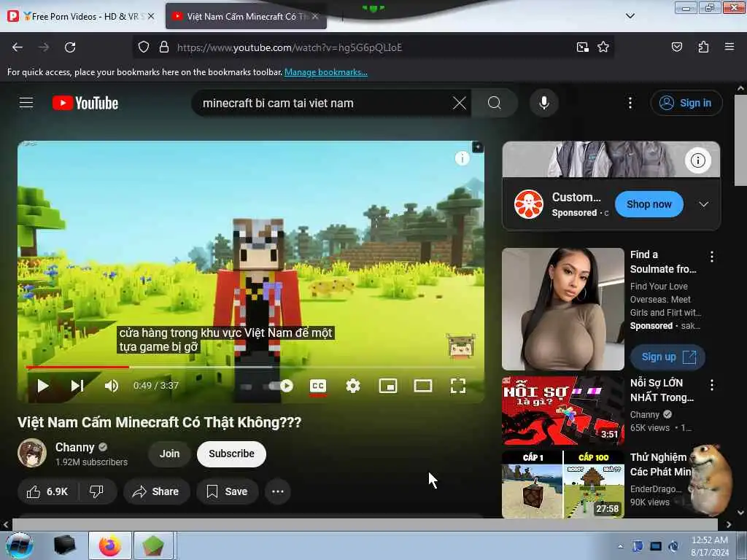Open the CẤP 1 CẤP 100 video thumbnail
747x560 pixels.
pos(562,485)
